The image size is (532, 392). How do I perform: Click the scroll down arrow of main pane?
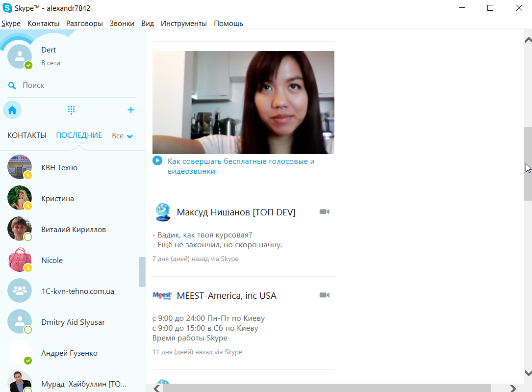[x=528, y=373]
